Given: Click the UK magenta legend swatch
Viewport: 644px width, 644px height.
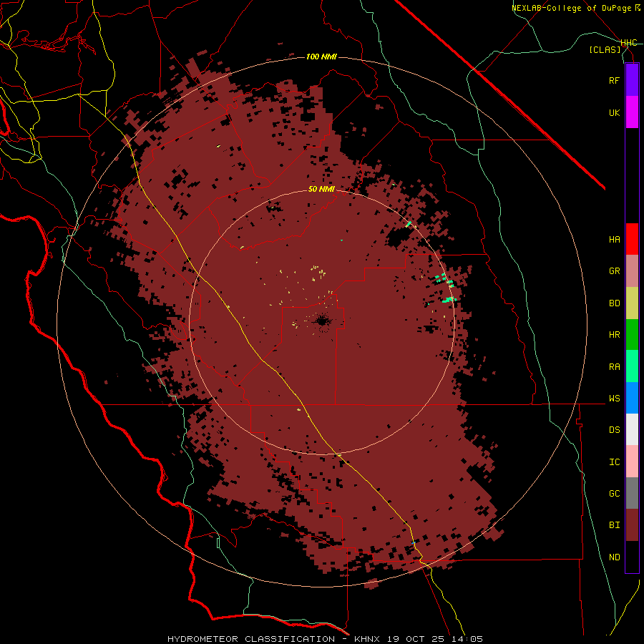Looking at the screenshot, I should click(632, 112).
